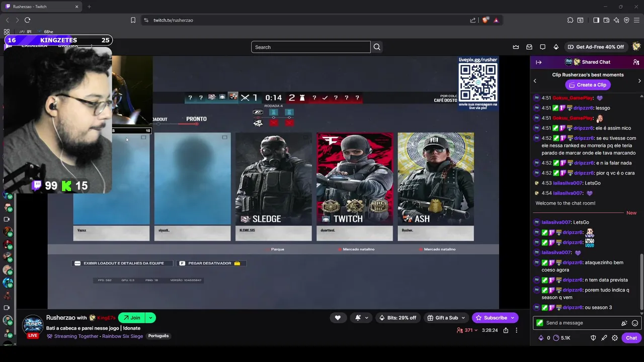This screenshot has width=644, height=362.
Task: Open Get Bits diamond icon in top bar
Action: click(556, 47)
